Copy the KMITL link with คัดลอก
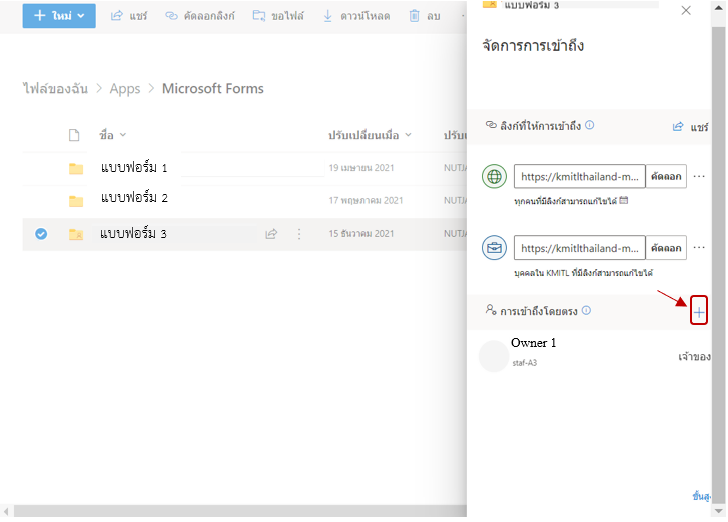Screen dimensions: 728x522 (x=666, y=248)
